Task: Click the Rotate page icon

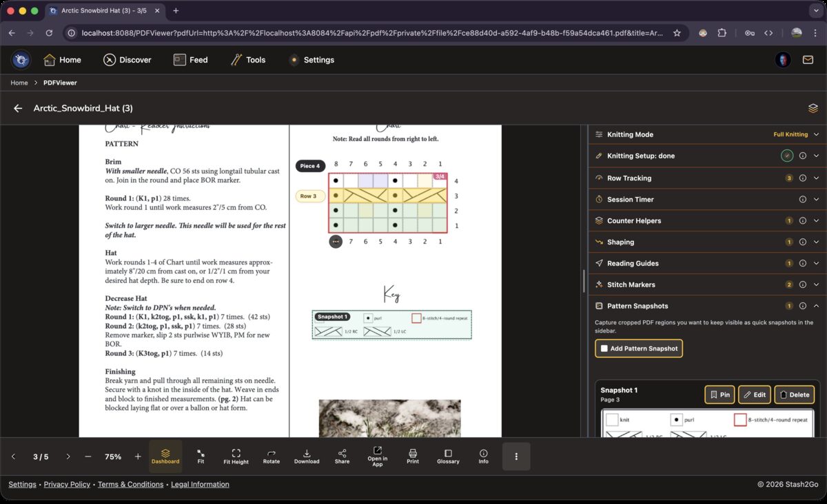Action: pyautogui.click(x=272, y=456)
